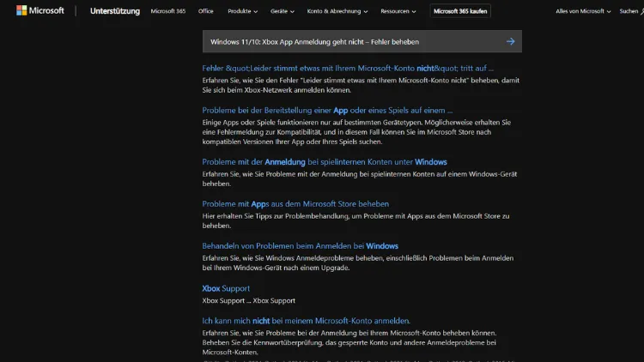The width and height of the screenshot is (644, 362).
Task: Expand the Konto & Abrechnung dropdown
Action: 337,11
